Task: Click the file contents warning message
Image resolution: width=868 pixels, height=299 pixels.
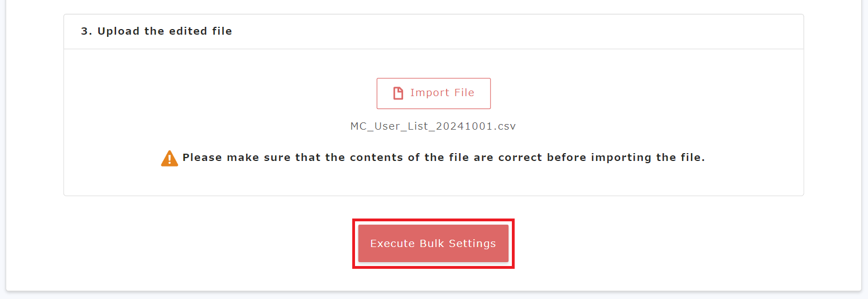Action: point(443,158)
